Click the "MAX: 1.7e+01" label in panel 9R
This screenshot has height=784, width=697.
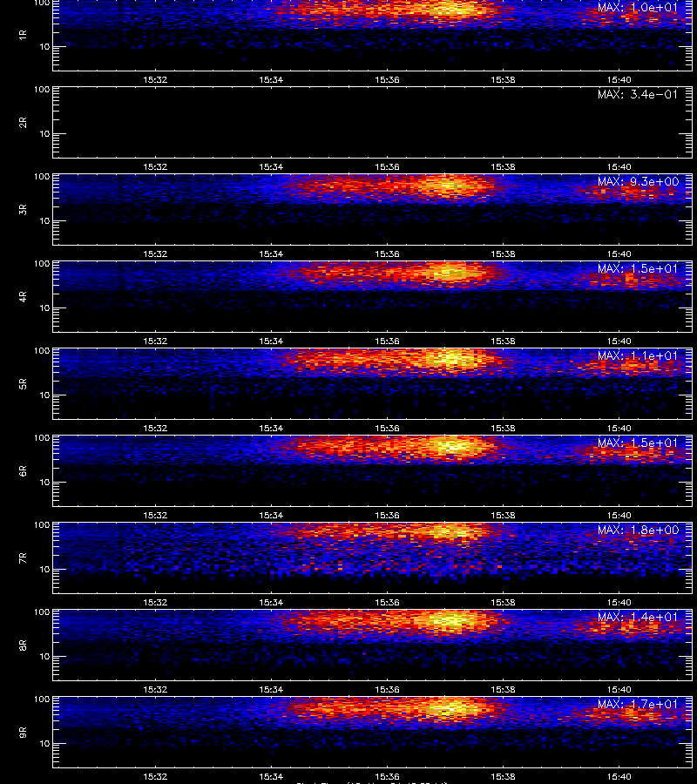638,704
